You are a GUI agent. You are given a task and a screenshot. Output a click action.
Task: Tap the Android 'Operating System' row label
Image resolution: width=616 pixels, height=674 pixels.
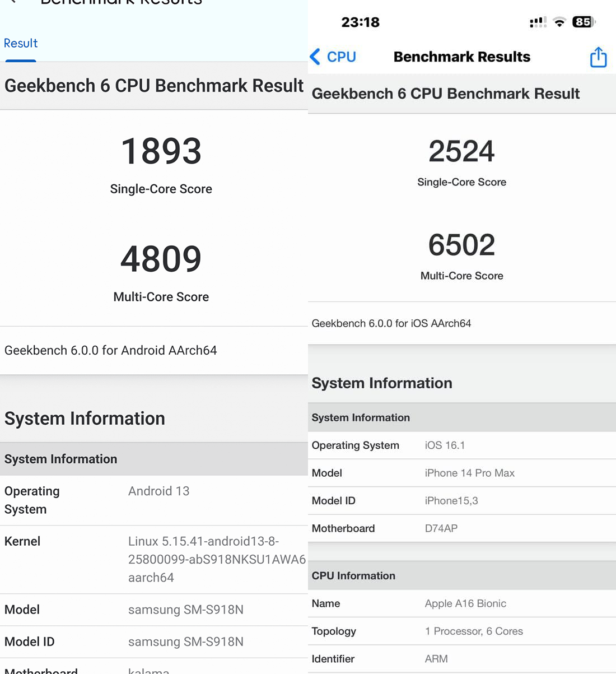(x=32, y=500)
